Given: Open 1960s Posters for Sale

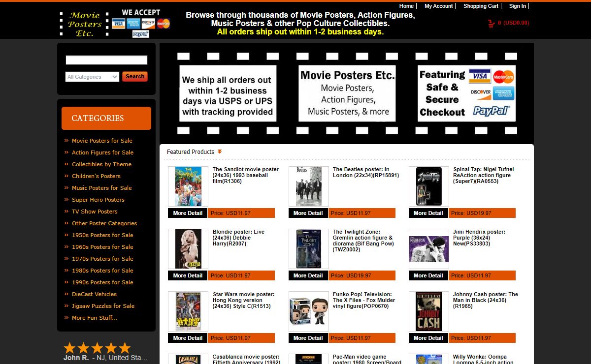Looking at the screenshot, I should coord(102,247).
